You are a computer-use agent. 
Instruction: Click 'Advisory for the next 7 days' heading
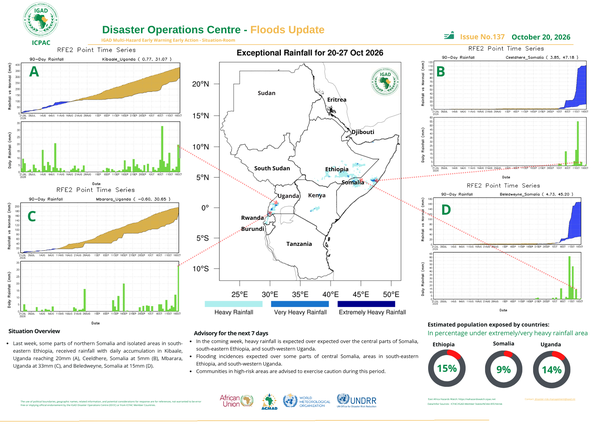click(231, 333)
